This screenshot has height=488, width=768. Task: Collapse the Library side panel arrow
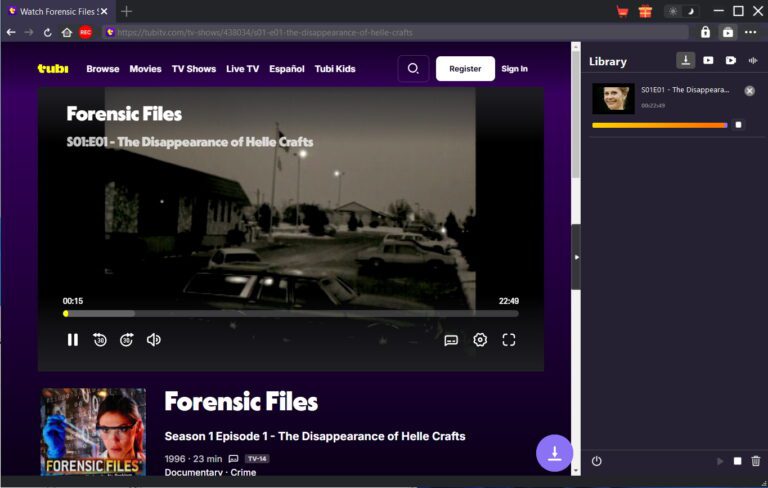(576, 257)
